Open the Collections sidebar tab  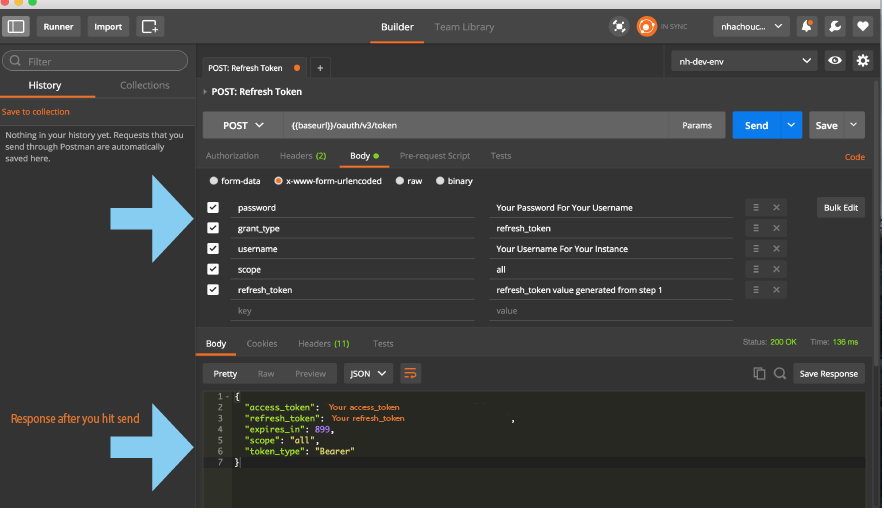click(x=145, y=85)
